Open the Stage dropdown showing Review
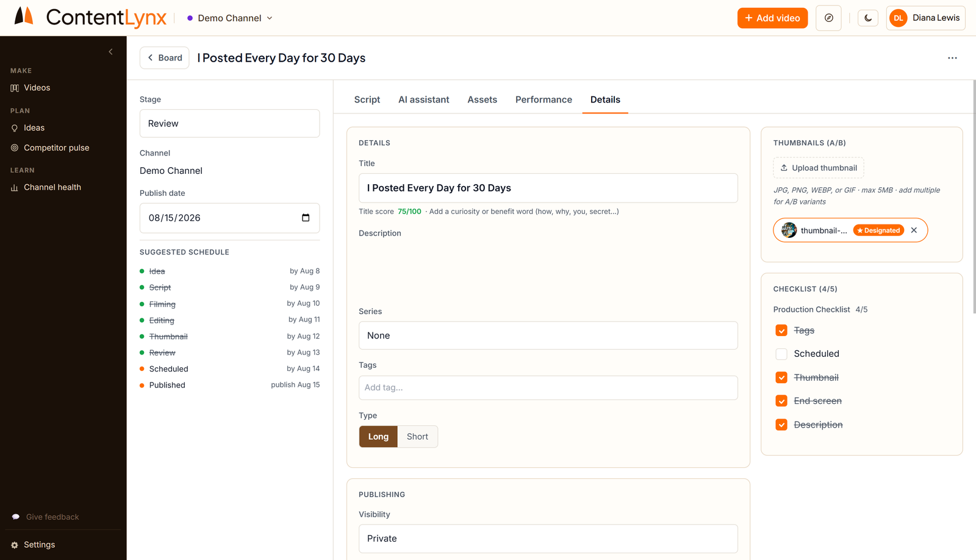976x560 pixels. pos(229,124)
